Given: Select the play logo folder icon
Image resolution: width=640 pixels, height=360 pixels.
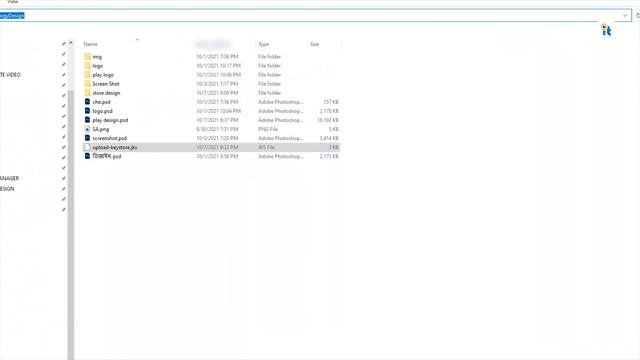Looking at the screenshot, I should click(87, 75).
